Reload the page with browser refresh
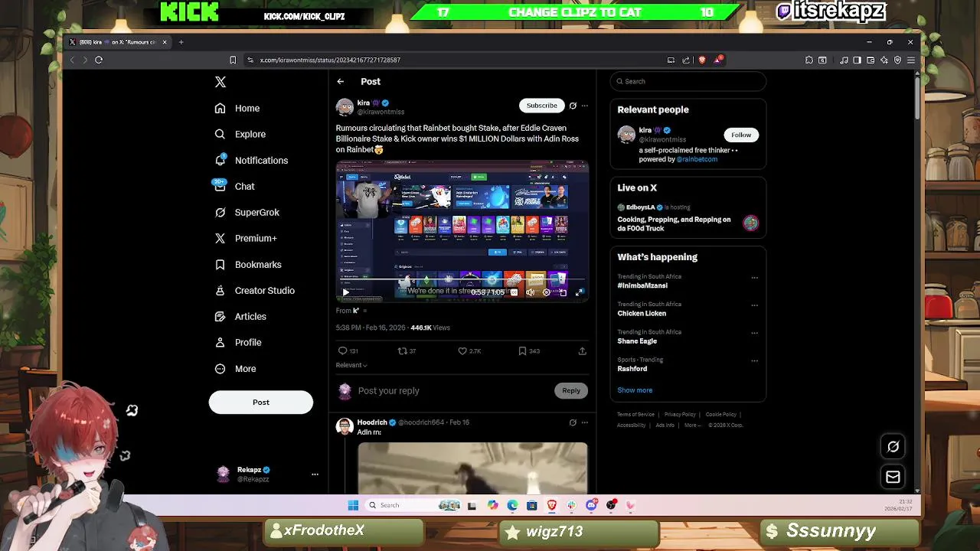This screenshot has width=980, height=551. (x=99, y=60)
